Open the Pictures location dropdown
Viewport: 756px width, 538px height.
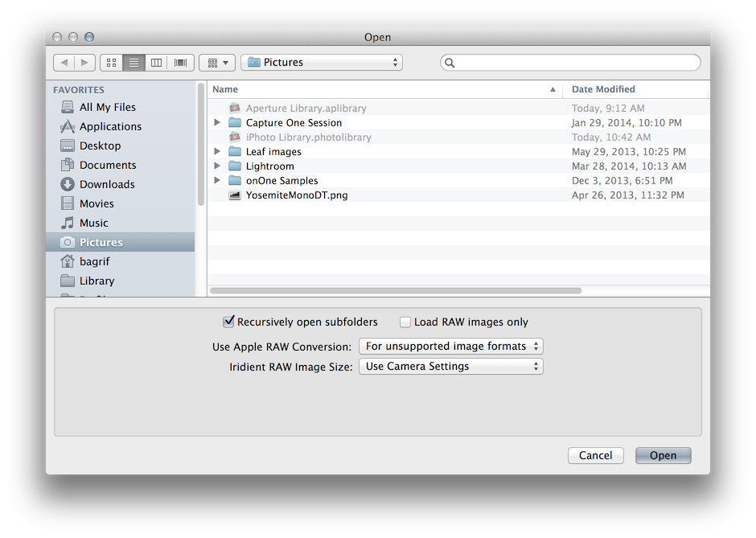[322, 63]
